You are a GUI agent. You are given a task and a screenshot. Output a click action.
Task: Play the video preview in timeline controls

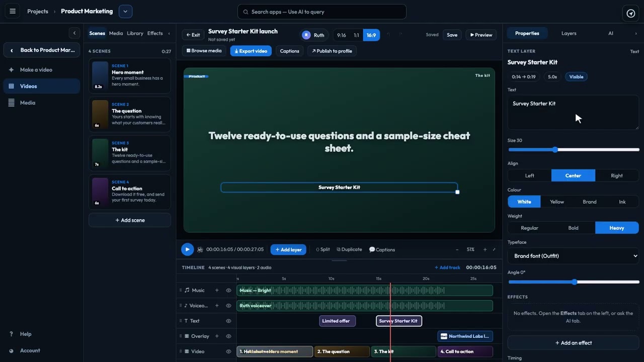187,249
